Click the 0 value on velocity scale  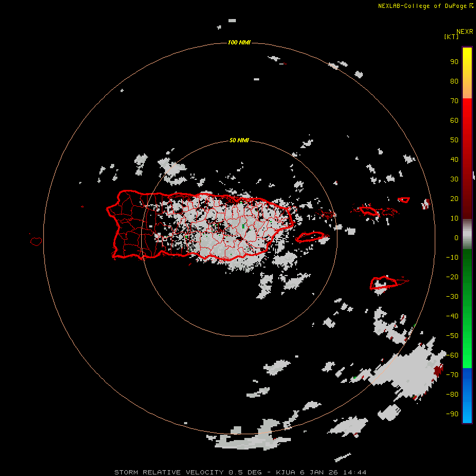[x=456, y=237]
